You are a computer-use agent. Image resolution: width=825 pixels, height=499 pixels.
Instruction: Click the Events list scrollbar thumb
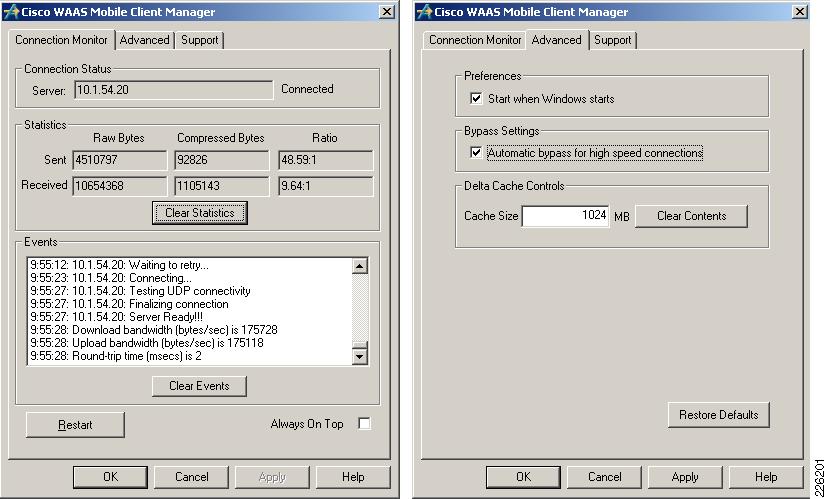[x=359, y=345]
